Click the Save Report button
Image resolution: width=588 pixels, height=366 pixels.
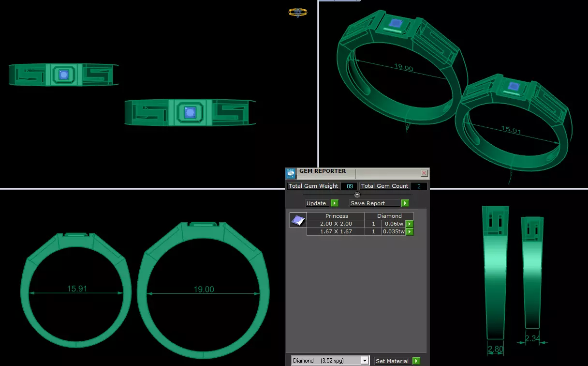point(375,203)
